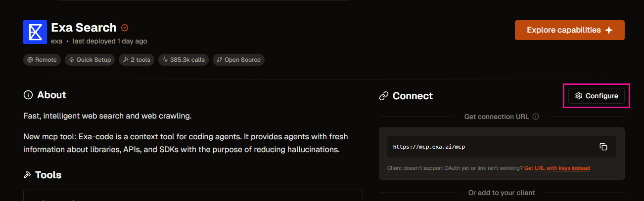Click the chain link icon beside Connect
The image size is (644, 201).
point(383,96)
